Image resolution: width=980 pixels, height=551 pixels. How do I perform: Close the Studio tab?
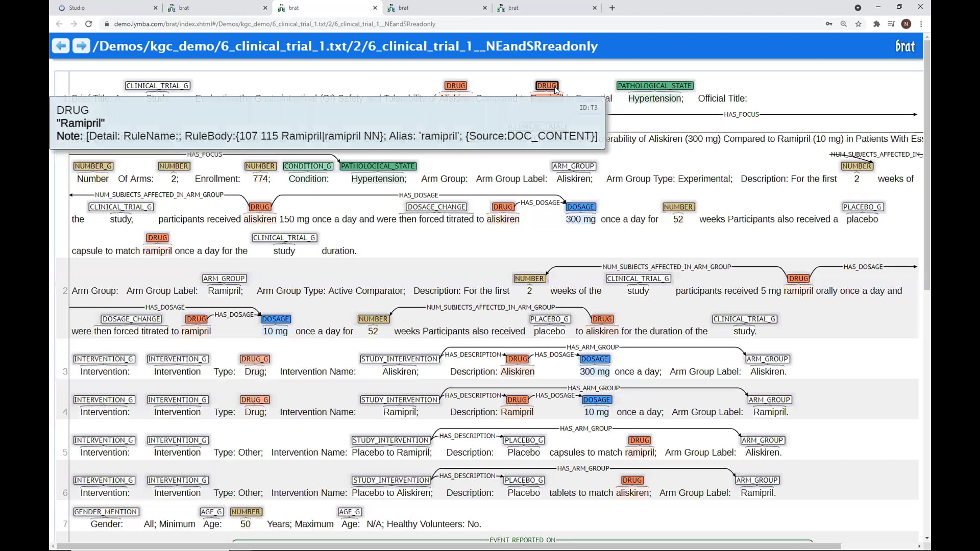[156, 8]
